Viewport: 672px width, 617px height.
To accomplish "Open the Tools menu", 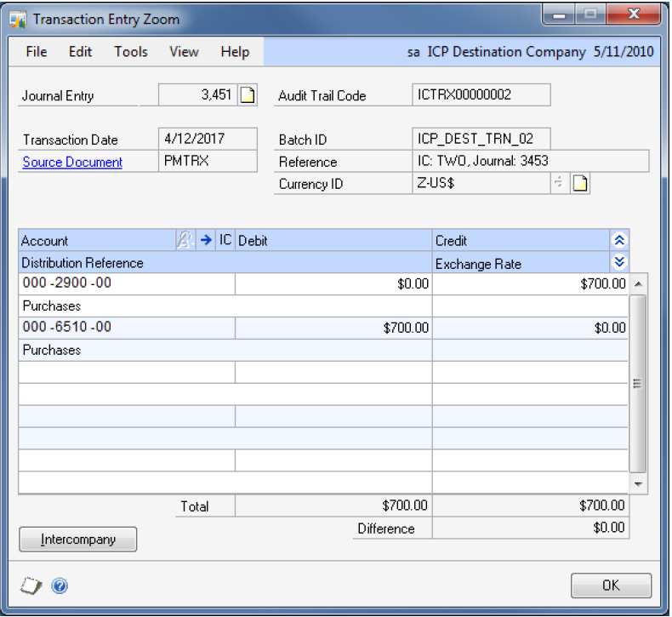I will [131, 52].
